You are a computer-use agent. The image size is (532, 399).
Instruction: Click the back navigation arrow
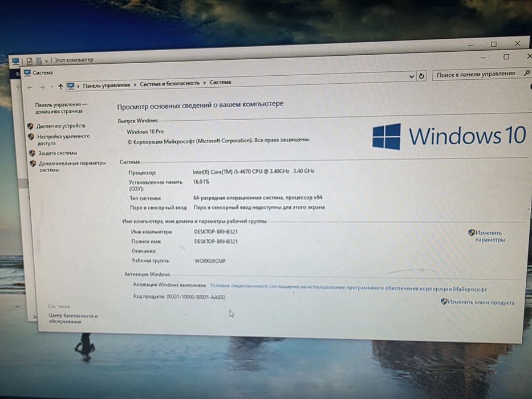tap(30, 88)
